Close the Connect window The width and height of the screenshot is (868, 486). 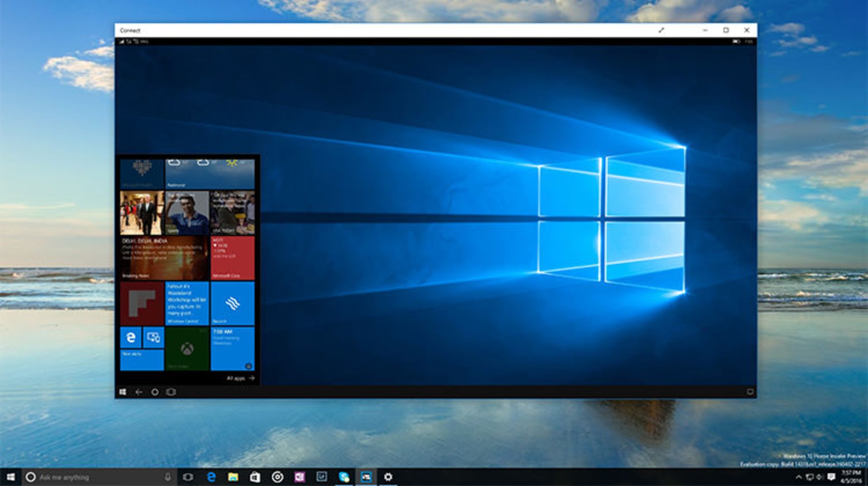[x=746, y=30]
